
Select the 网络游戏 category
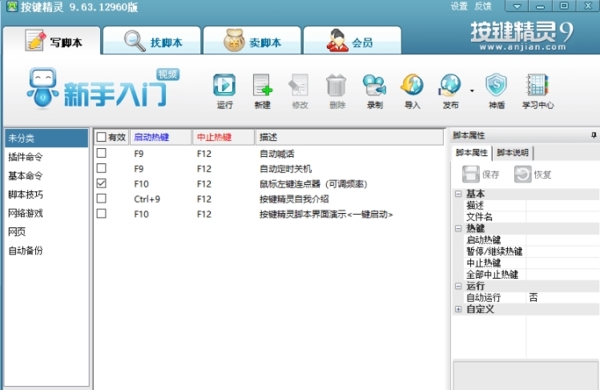pyautogui.click(x=47, y=213)
